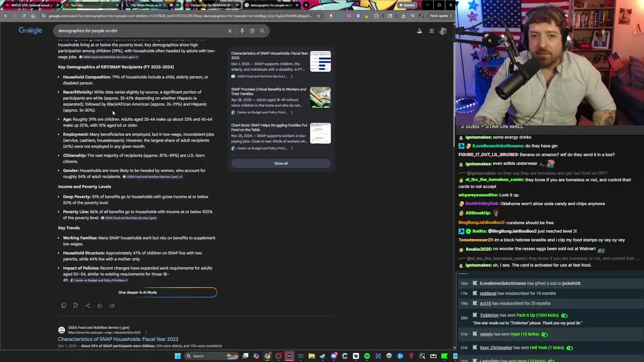Select the demographics for people on ebt tab
The height and width of the screenshot is (362, 644).
[x=271, y=5]
